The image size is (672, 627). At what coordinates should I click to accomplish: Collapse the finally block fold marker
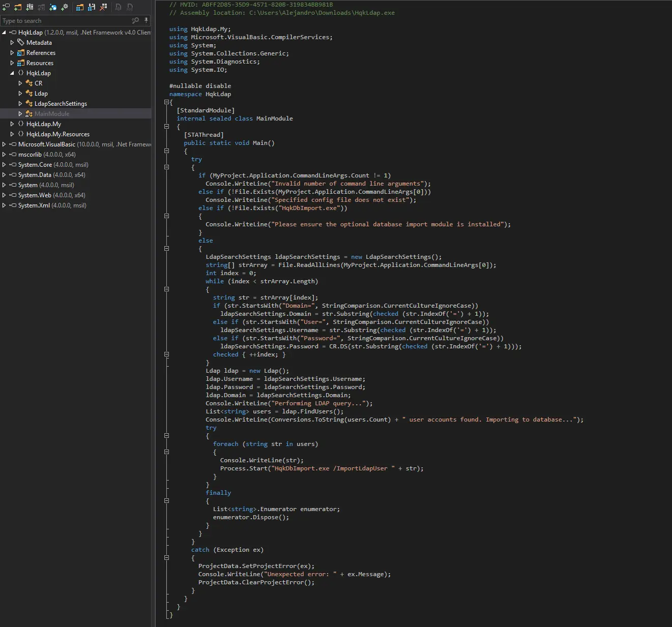(x=166, y=501)
